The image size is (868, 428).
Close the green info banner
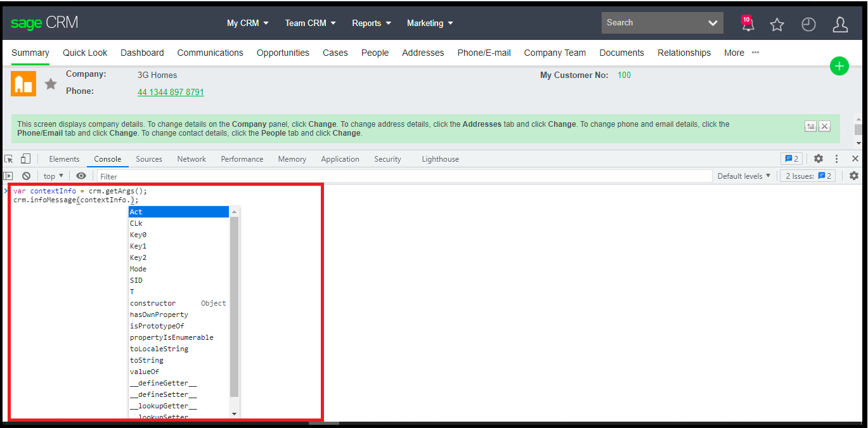824,126
